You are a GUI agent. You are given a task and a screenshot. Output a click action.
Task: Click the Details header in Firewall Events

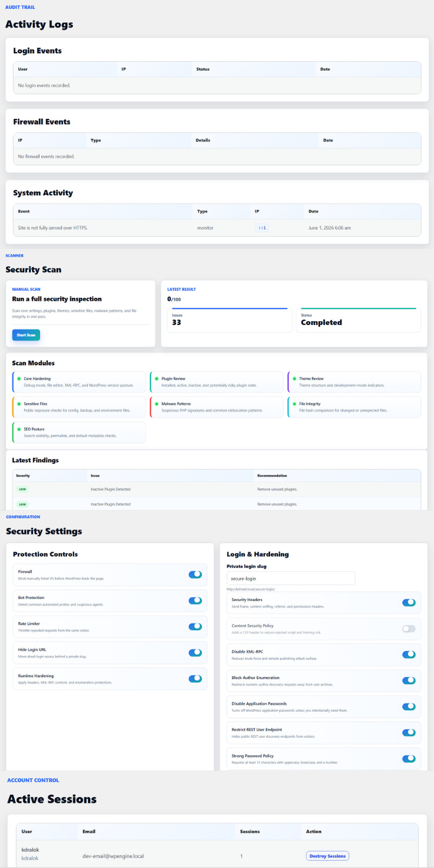(203, 141)
